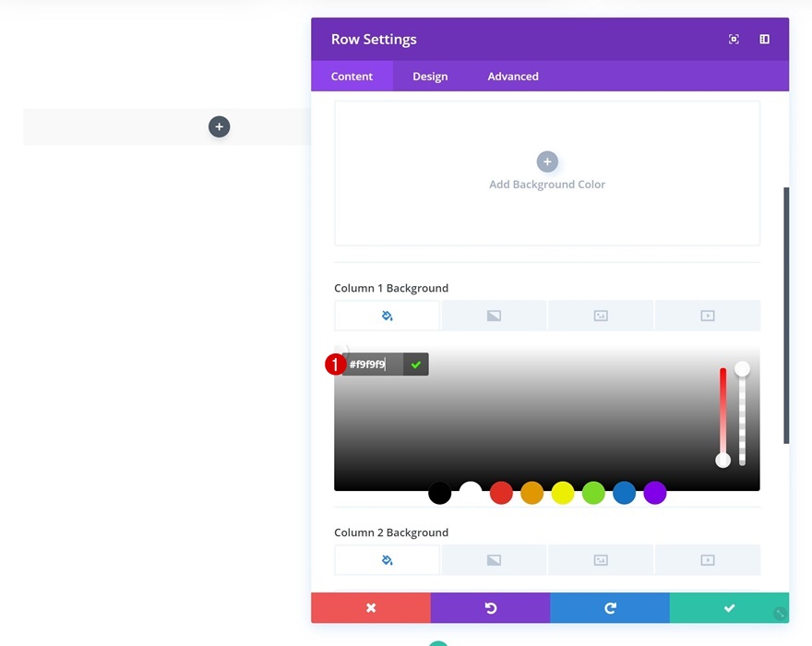Screen dimensions: 812x646
Task: Choose the red color swatch
Action: click(x=501, y=493)
